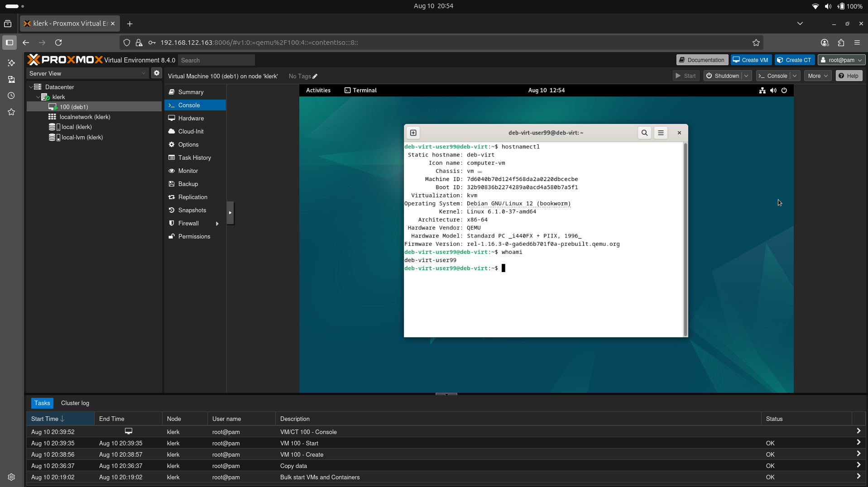Open Activities in the guest top bar

coord(318,90)
